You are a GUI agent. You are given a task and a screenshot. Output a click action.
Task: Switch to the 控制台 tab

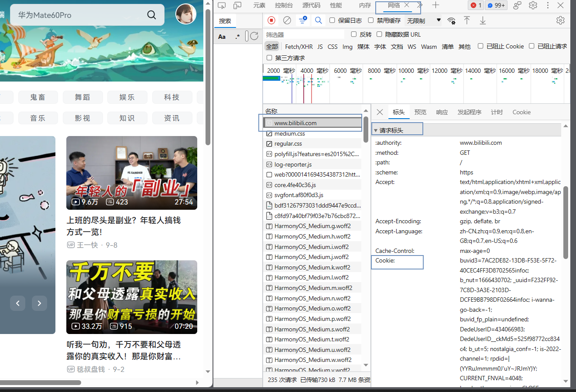click(x=284, y=5)
